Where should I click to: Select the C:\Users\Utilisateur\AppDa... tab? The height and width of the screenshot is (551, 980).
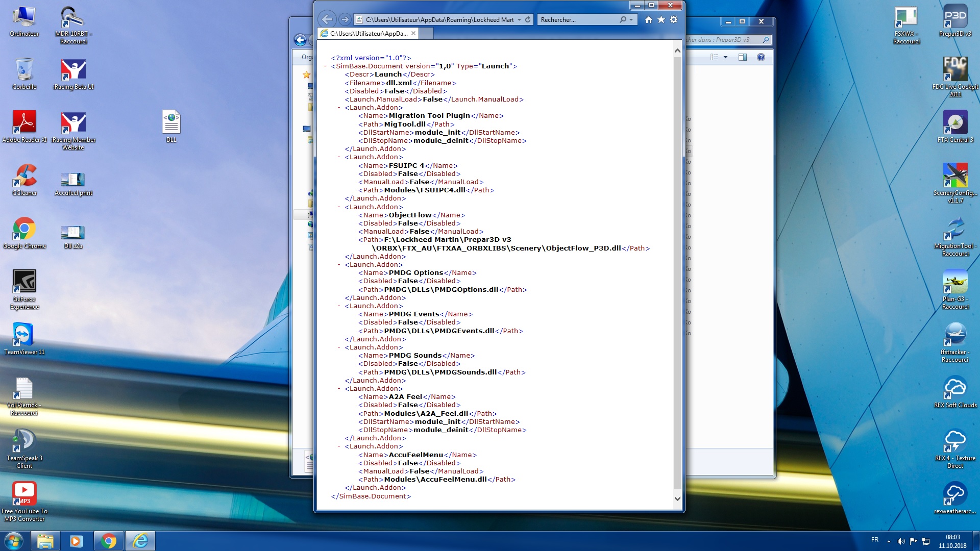coord(369,33)
